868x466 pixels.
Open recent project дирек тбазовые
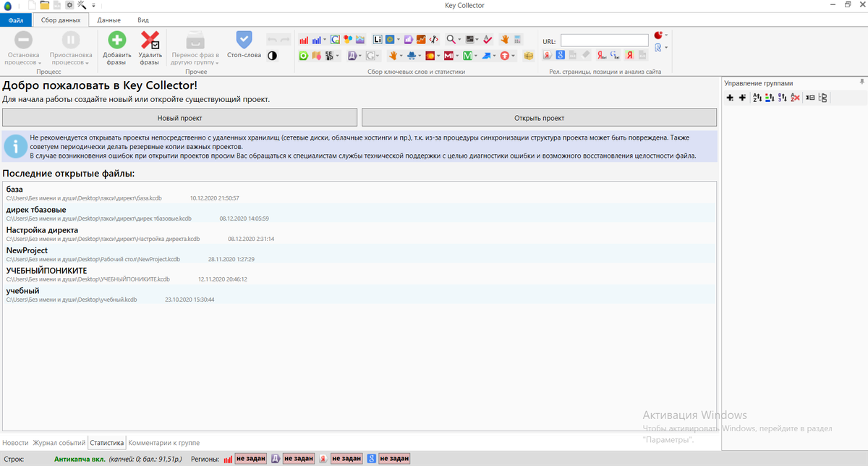[359, 213]
